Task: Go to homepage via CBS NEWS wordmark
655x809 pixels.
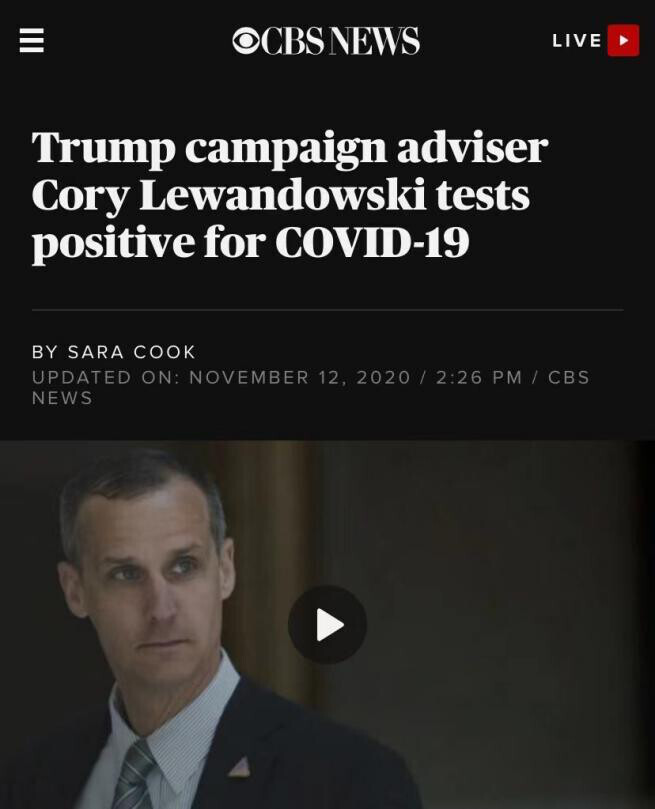Action: point(340,41)
